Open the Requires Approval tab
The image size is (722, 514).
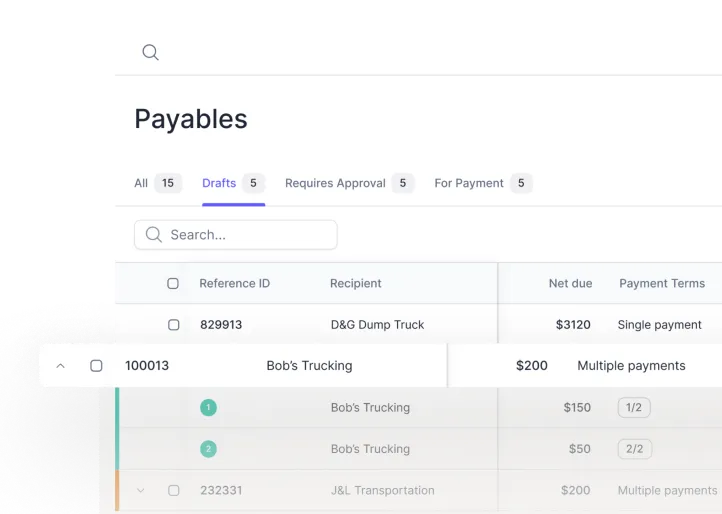click(x=349, y=183)
